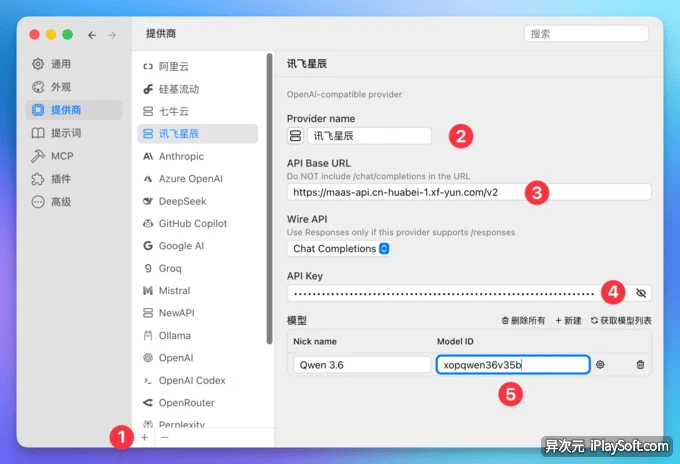Select 阿里云 provider in the list
The width and height of the screenshot is (680, 464).
coord(198,66)
